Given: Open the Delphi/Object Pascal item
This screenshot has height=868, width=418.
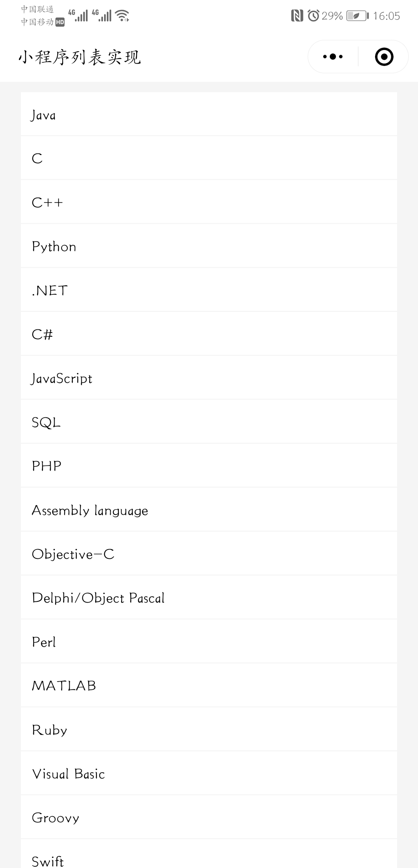Looking at the screenshot, I should [209, 598].
